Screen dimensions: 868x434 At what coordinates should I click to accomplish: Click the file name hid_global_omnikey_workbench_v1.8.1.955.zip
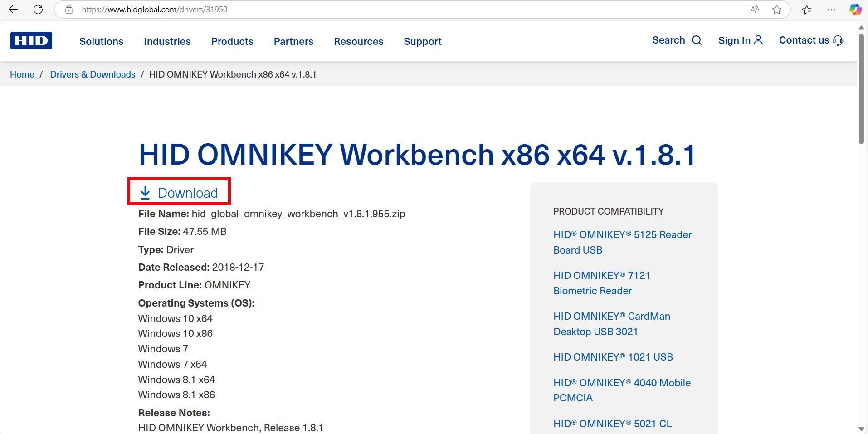click(x=298, y=214)
